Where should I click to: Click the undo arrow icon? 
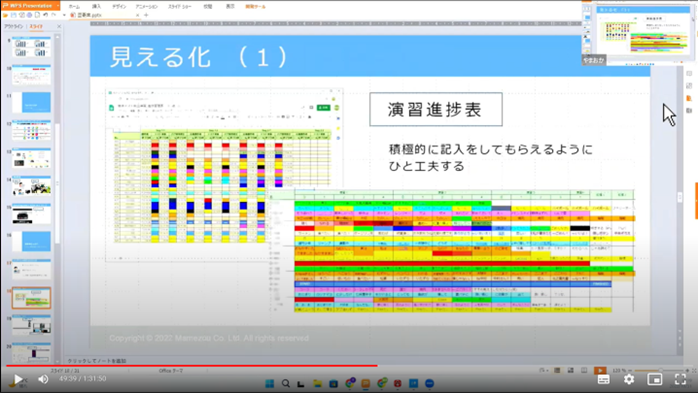tap(46, 15)
